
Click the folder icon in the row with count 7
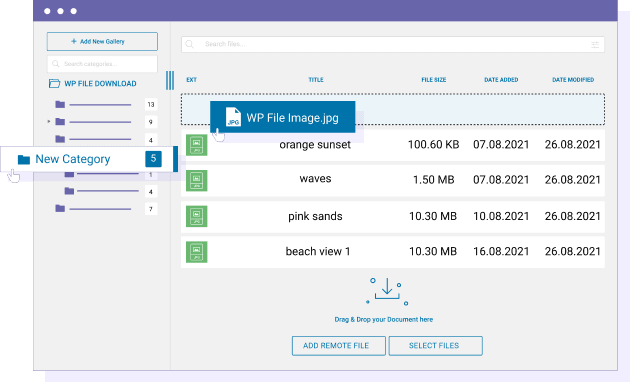(x=60, y=208)
